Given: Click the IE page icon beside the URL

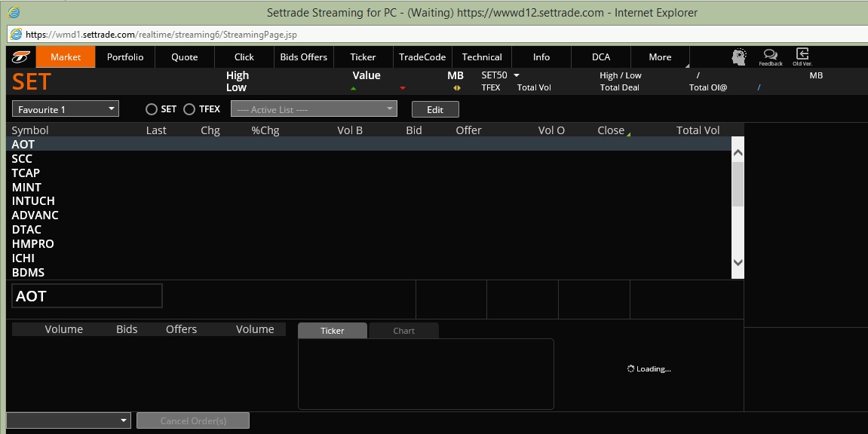Looking at the screenshot, I should click(16, 34).
